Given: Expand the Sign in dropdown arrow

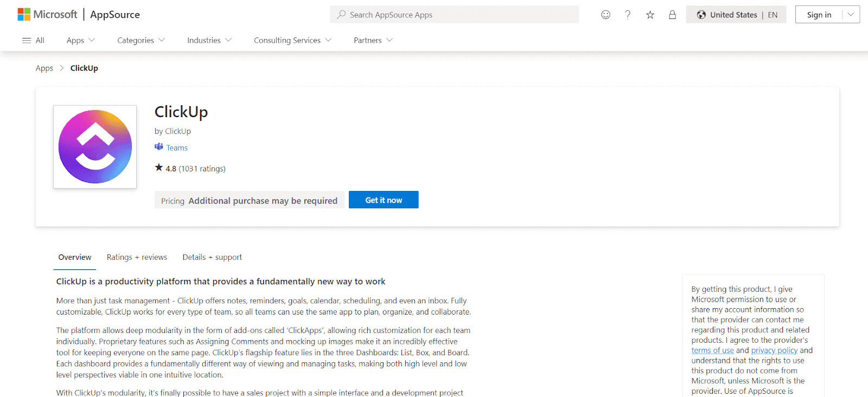Looking at the screenshot, I should pyautogui.click(x=851, y=15).
